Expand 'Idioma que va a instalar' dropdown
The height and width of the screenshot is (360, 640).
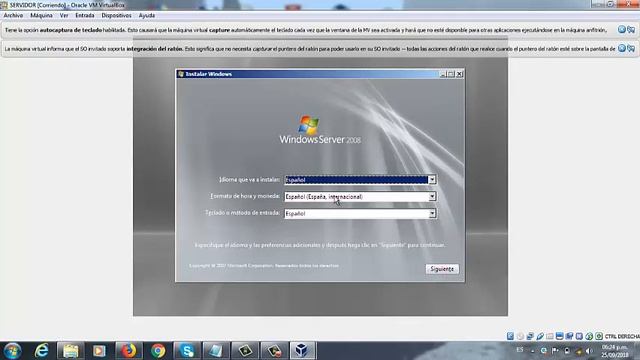click(x=432, y=180)
